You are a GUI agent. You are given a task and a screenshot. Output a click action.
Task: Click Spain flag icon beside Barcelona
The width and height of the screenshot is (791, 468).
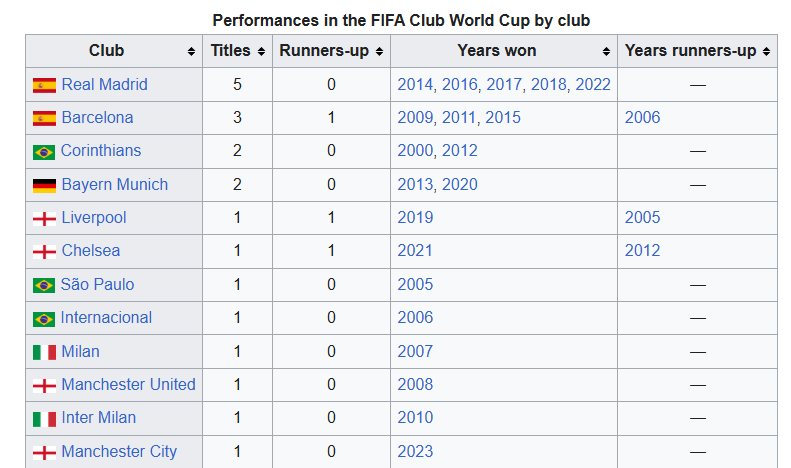click(x=44, y=118)
